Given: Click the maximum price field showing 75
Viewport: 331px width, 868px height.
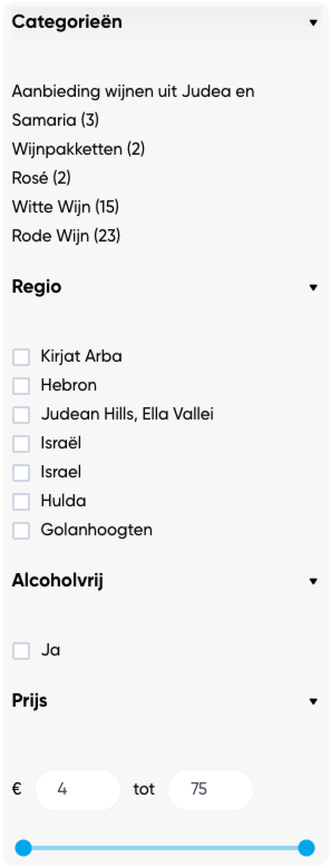Looking at the screenshot, I should tap(210, 789).
